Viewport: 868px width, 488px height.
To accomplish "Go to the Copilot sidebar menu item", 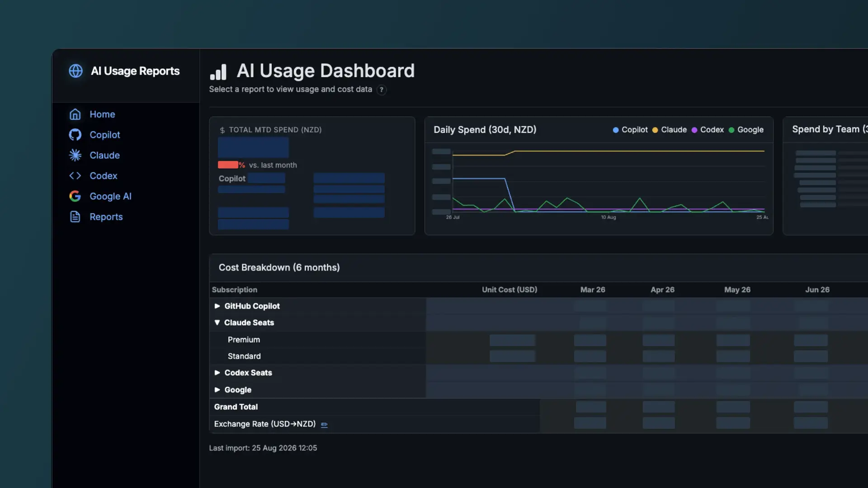I will point(104,135).
